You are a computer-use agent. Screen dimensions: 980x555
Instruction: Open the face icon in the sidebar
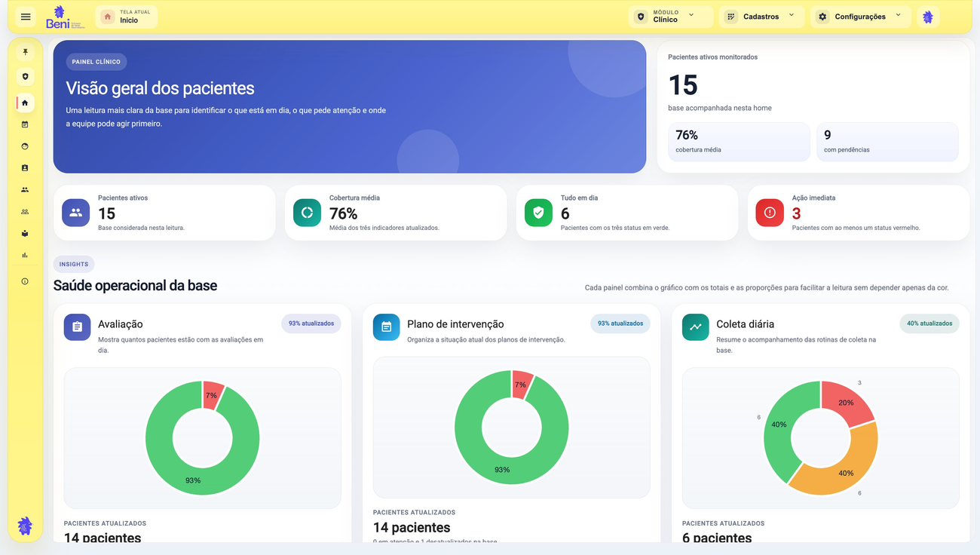[25, 146]
